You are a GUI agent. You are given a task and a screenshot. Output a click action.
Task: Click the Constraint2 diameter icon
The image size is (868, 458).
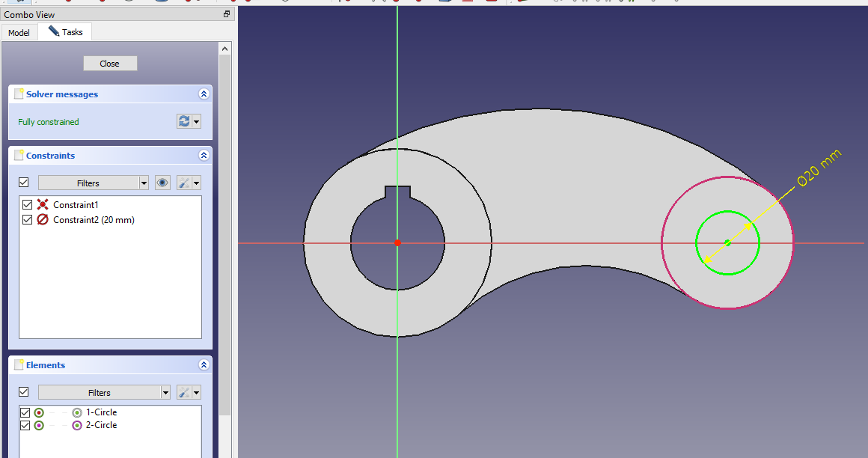[x=43, y=219]
